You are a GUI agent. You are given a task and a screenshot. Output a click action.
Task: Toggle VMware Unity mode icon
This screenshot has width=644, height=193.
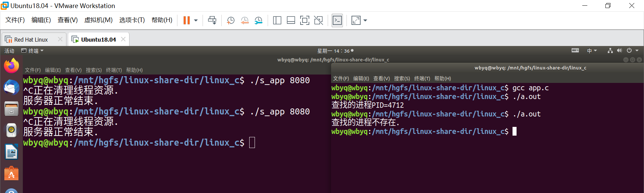pos(318,20)
